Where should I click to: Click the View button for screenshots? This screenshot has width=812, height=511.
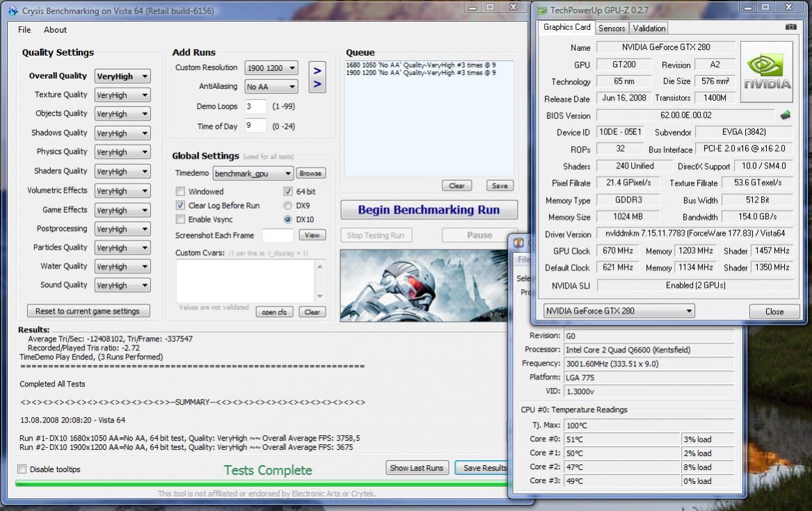[x=312, y=235]
